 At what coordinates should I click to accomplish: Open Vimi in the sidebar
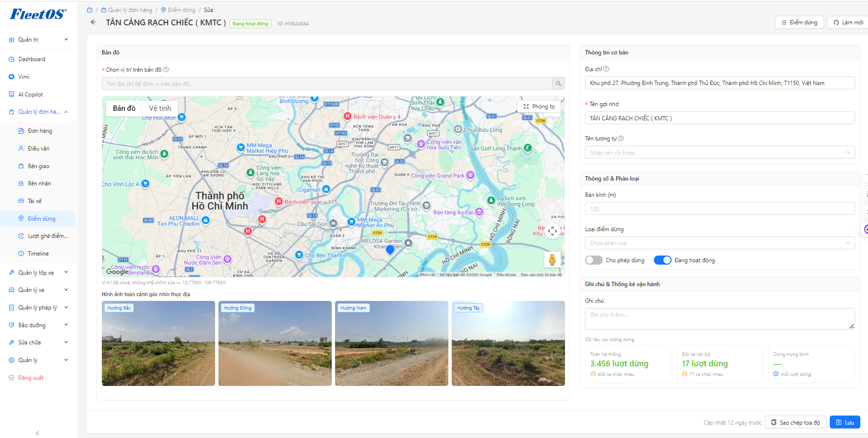coord(38,77)
